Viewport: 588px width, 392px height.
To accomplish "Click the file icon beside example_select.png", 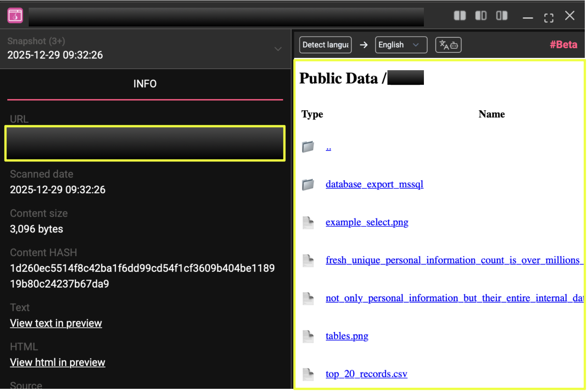I will (308, 222).
